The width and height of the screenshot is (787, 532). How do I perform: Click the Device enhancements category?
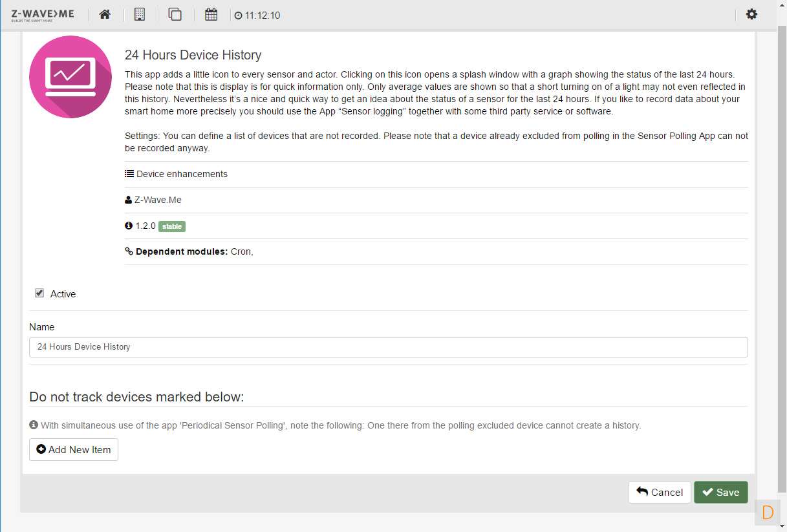click(x=181, y=174)
